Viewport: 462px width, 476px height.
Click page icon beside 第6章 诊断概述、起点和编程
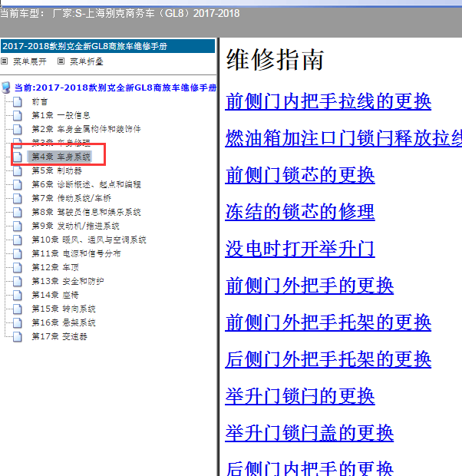[18, 184]
